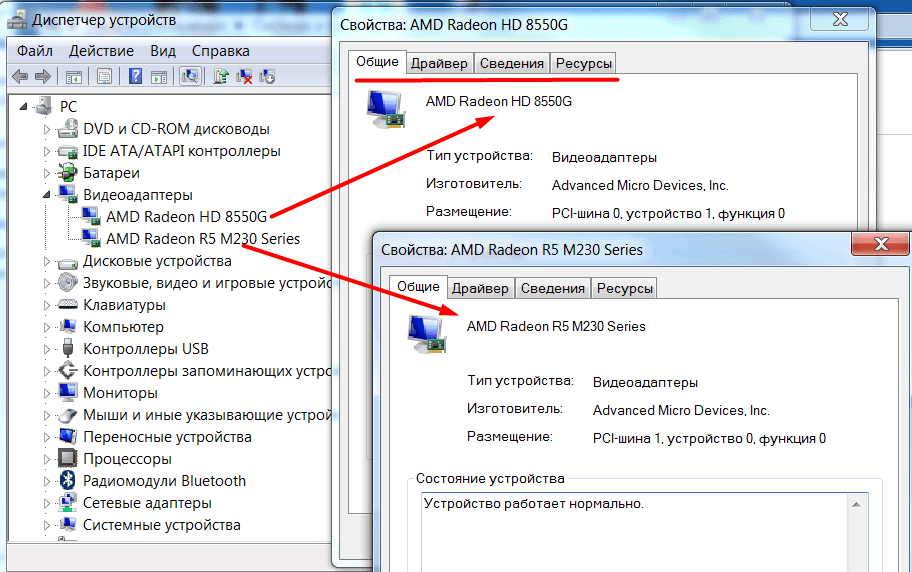Open Ресурсы tab in 8550G properties

coord(583,63)
